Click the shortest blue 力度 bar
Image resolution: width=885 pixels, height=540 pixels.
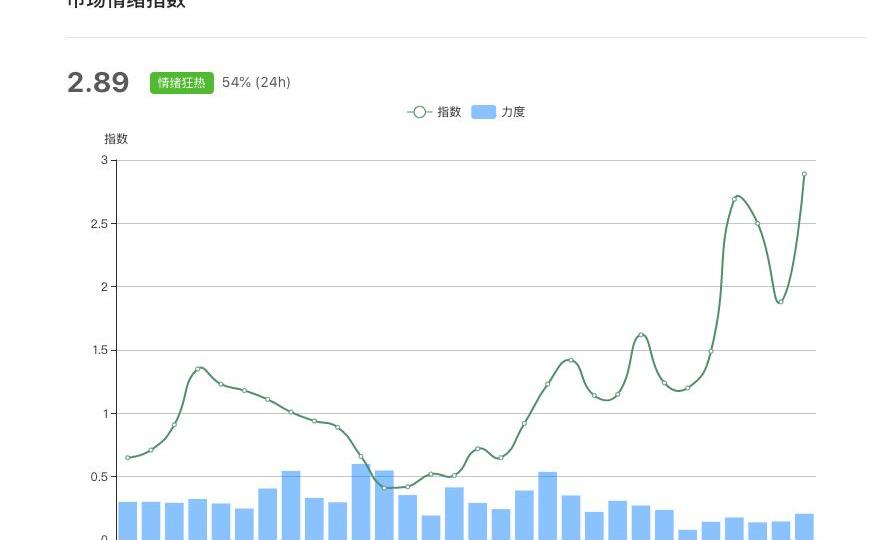click(687, 534)
